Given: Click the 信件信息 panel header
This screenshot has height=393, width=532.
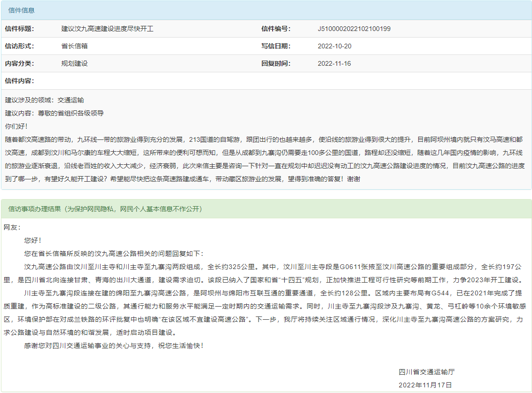Looking at the screenshot, I should pyautogui.click(x=22, y=10).
